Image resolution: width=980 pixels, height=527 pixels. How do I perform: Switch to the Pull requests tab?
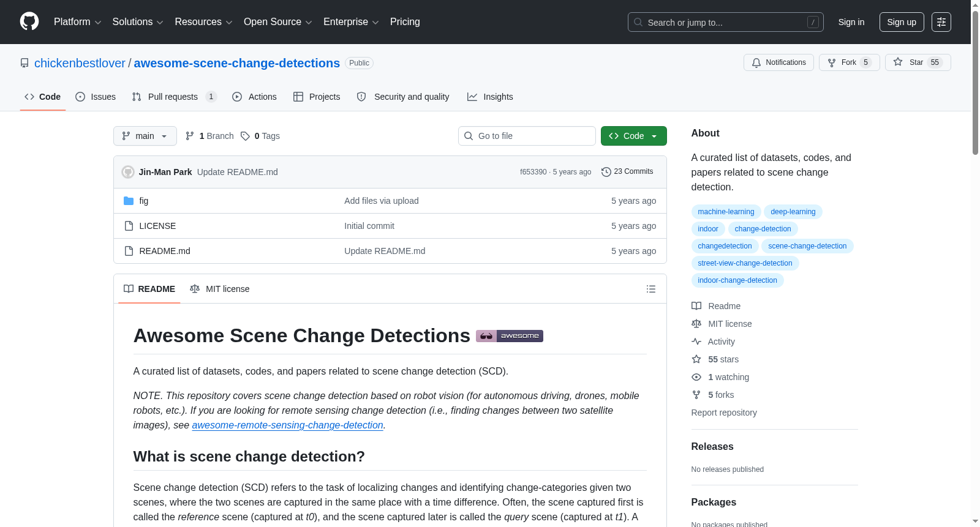[174, 97]
